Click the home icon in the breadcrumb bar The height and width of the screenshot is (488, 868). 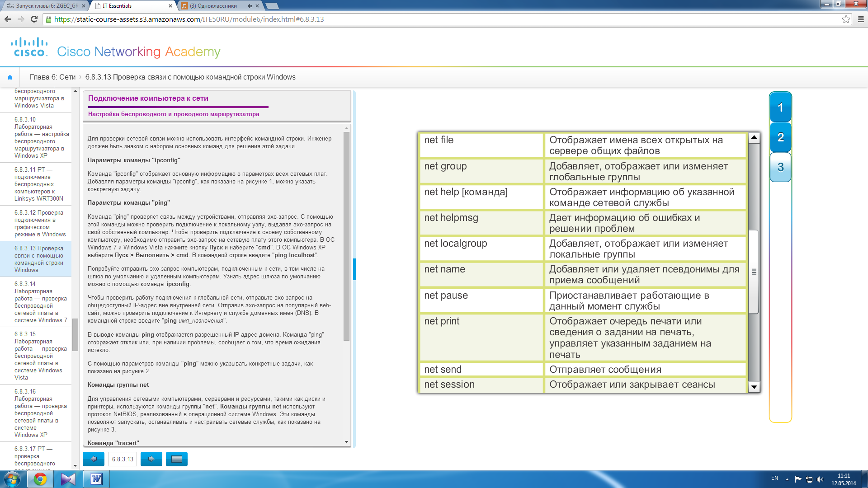coord(10,77)
